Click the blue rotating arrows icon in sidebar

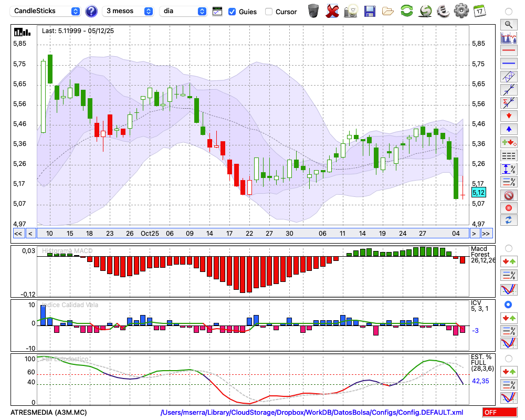pos(509,220)
